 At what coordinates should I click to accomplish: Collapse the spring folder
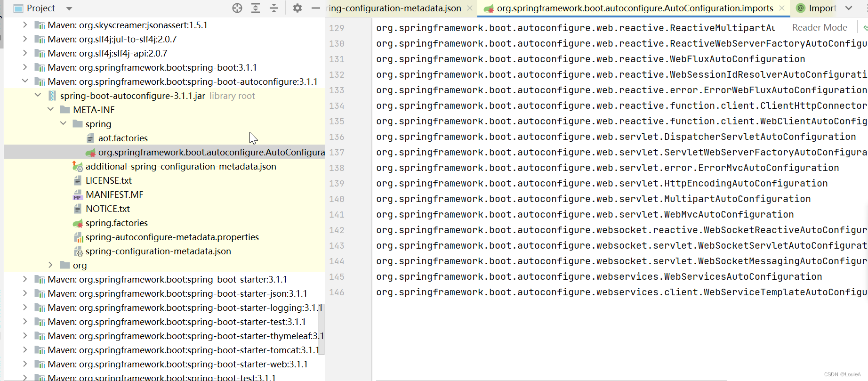click(x=63, y=123)
